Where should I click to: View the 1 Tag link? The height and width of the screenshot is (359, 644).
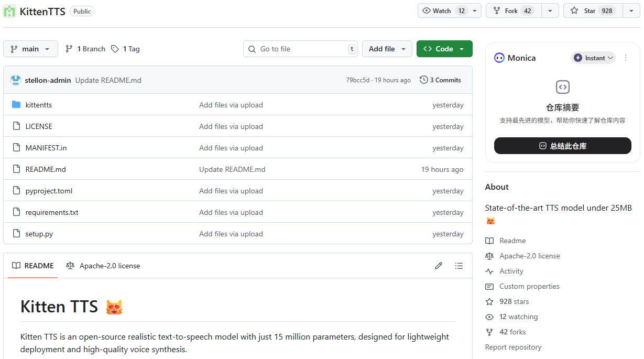tap(125, 49)
